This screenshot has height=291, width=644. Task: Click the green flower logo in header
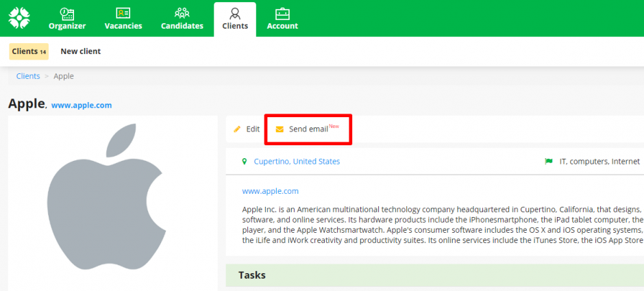click(x=19, y=17)
